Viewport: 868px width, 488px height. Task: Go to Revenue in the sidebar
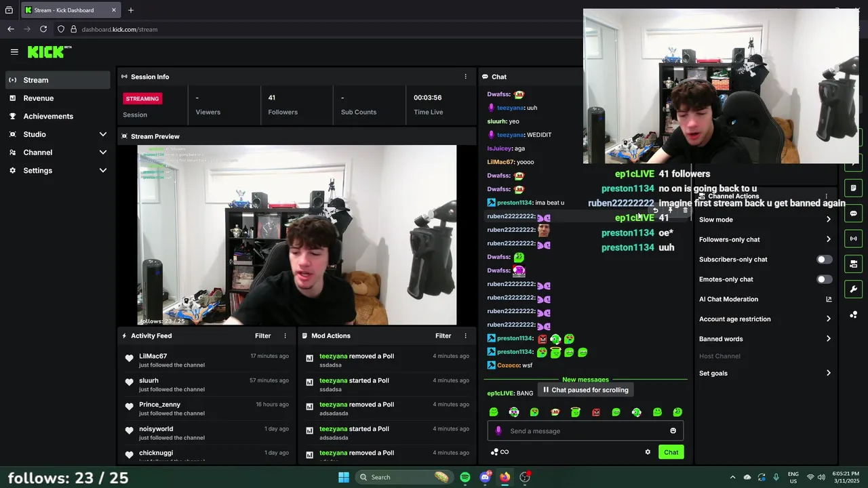pyautogui.click(x=57, y=98)
